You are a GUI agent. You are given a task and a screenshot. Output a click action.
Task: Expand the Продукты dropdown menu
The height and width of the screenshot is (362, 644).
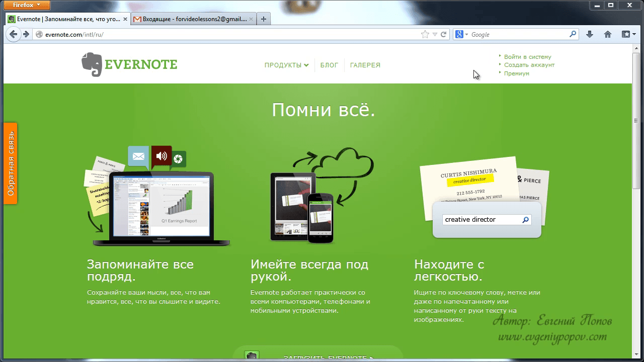click(286, 65)
